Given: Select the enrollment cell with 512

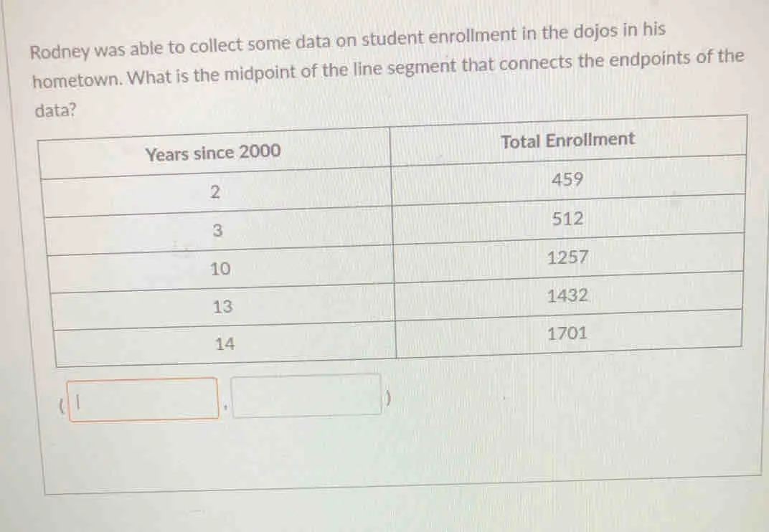Looking at the screenshot, I should [568, 219].
